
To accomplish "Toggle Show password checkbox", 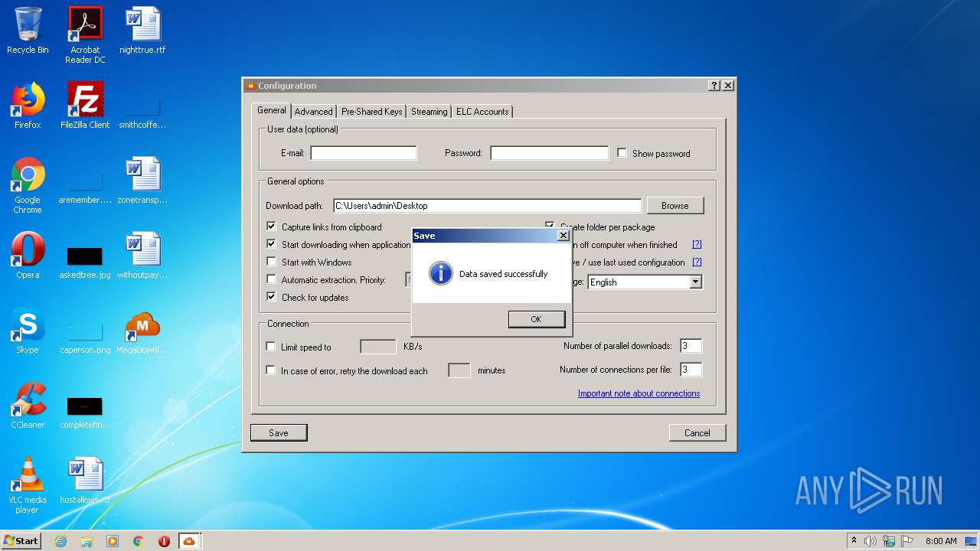I will [622, 153].
